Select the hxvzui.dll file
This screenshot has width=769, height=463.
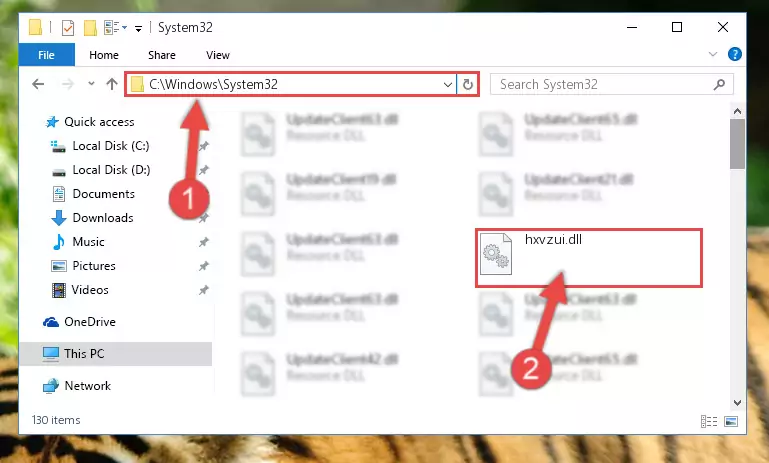pyautogui.click(x=589, y=258)
